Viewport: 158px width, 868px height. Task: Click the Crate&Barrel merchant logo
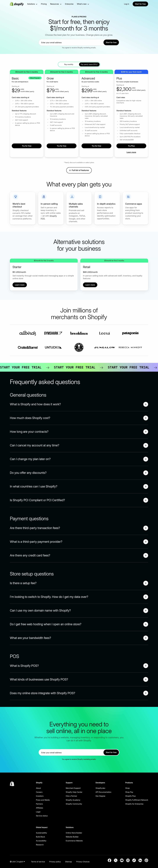[28, 347]
